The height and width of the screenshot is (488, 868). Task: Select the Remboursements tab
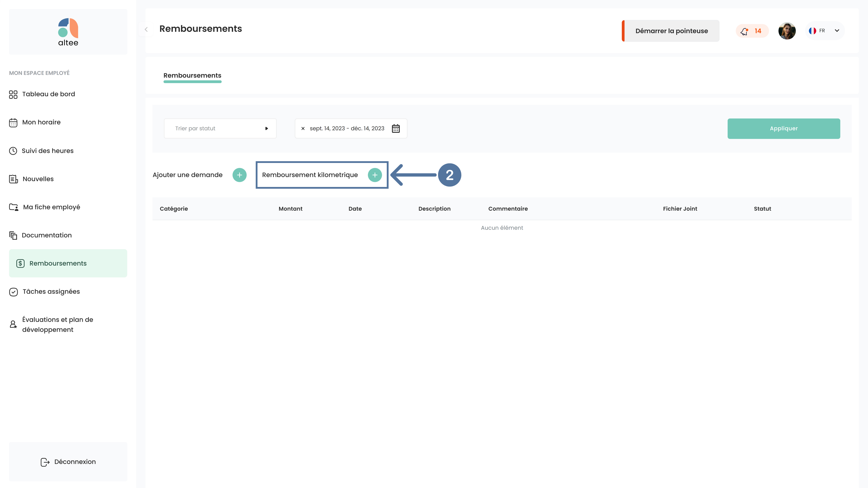pyautogui.click(x=192, y=75)
